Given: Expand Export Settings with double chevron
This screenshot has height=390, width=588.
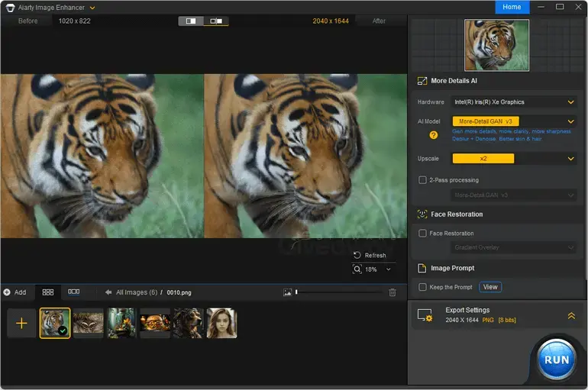Looking at the screenshot, I should coord(571,316).
